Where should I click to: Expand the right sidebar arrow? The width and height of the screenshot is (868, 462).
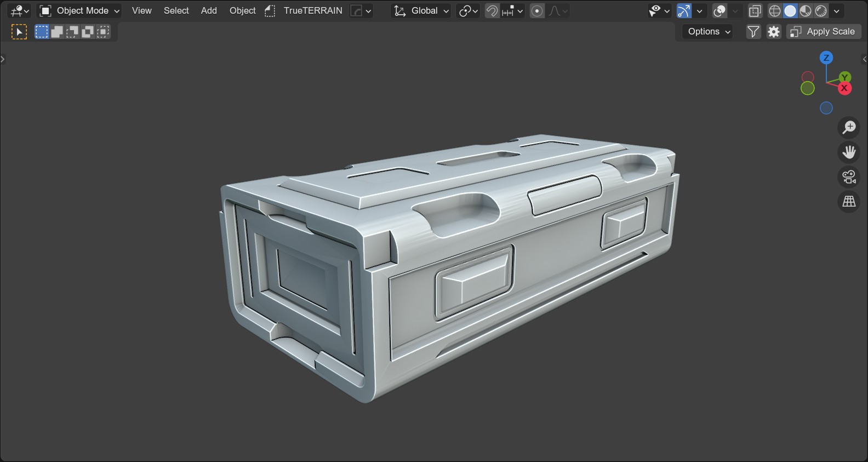865,59
